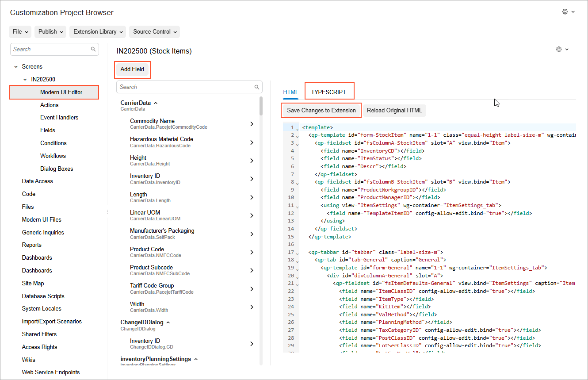Open Reports section
This screenshot has height=380, width=588.
(x=32, y=245)
